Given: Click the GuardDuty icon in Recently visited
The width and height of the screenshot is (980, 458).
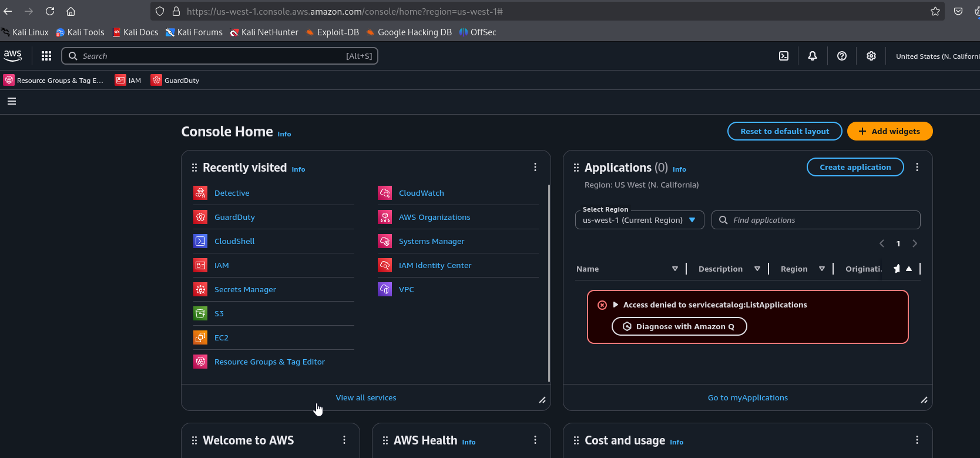Looking at the screenshot, I should coord(200,217).
